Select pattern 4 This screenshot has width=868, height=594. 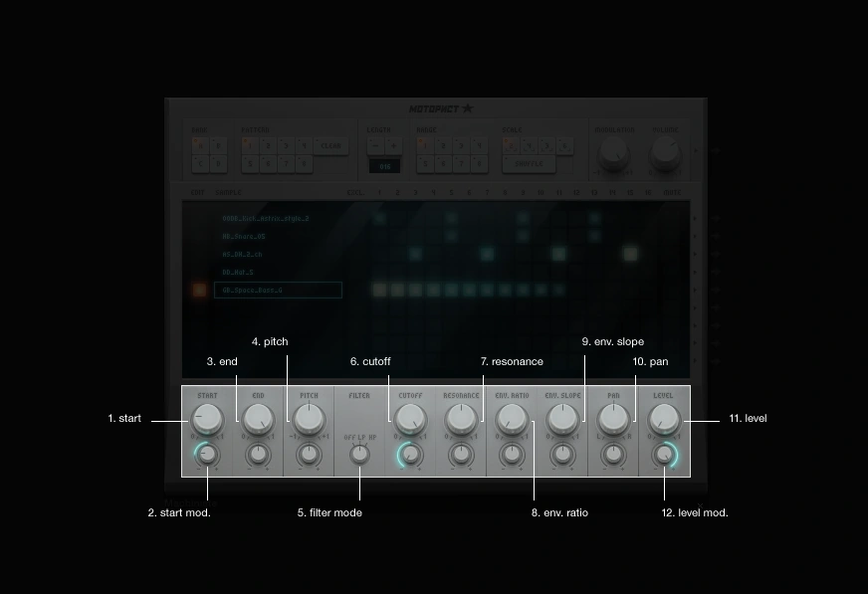[x=304, y=146]
